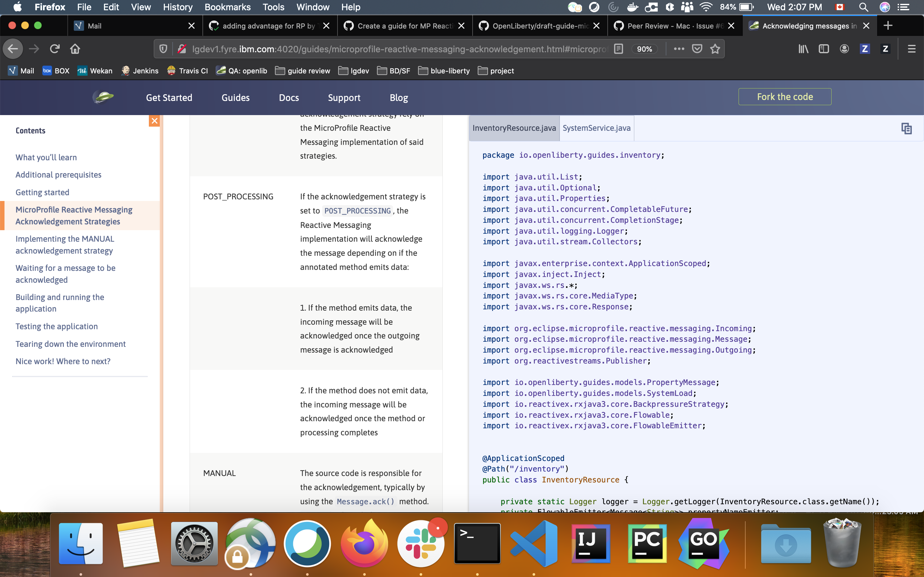Go to Testing the application section
Image resolution: width=924 pixels, height=577 pixels.
point(56,326)
